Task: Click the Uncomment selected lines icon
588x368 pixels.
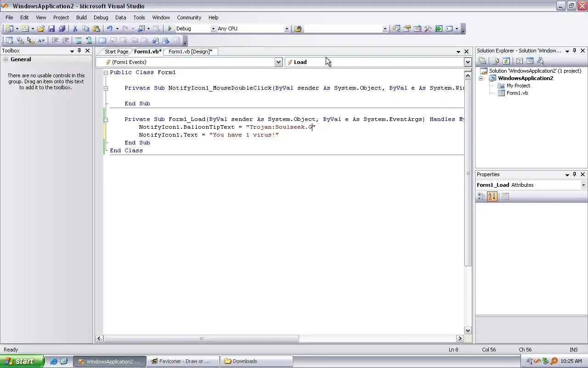Action: pos(89,40)
